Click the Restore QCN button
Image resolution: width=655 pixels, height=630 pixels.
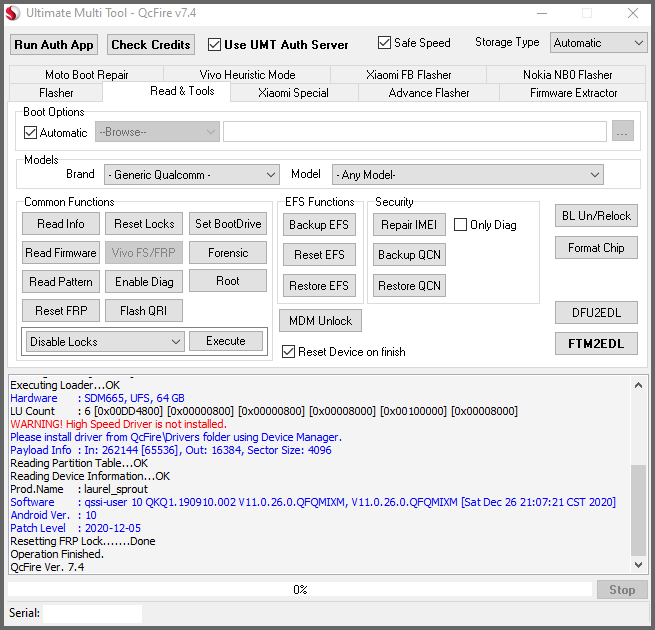(409, 285)
